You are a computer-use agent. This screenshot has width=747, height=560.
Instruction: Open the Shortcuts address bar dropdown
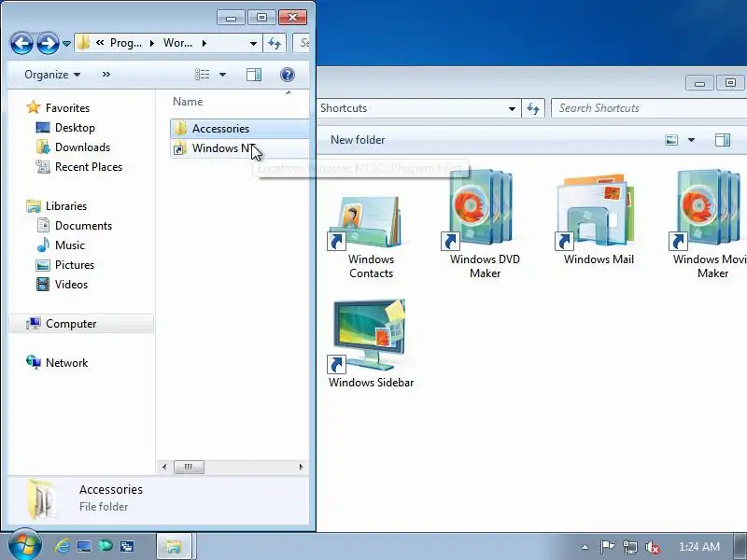[x=512, y=108]
